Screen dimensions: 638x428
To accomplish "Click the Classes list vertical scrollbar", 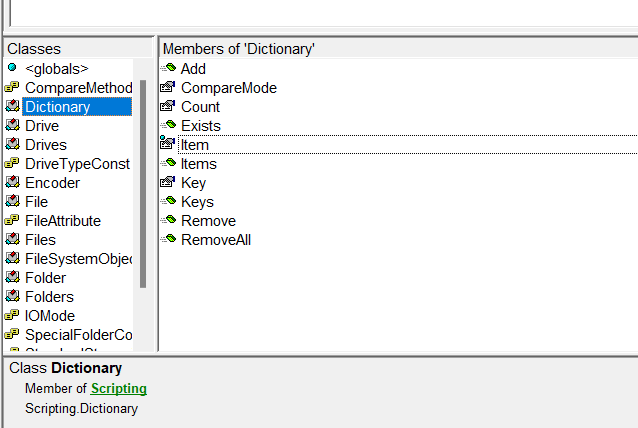I will [143, 180].
